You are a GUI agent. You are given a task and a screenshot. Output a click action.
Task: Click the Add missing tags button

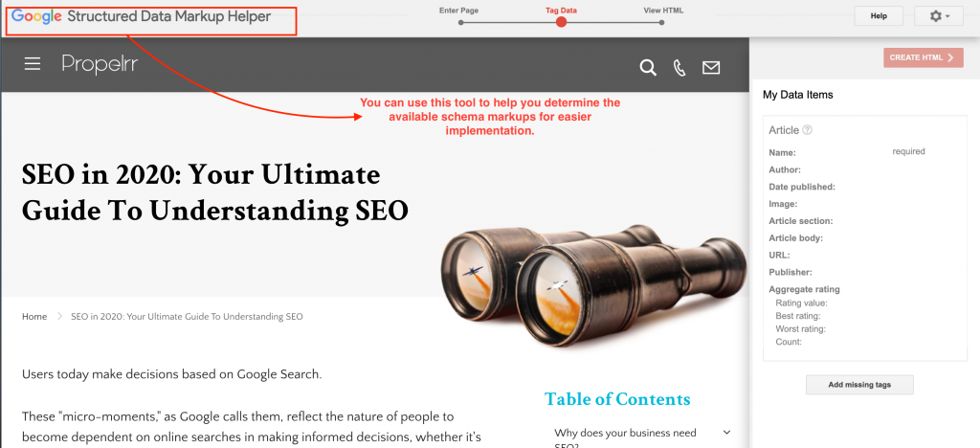(859, 385)
